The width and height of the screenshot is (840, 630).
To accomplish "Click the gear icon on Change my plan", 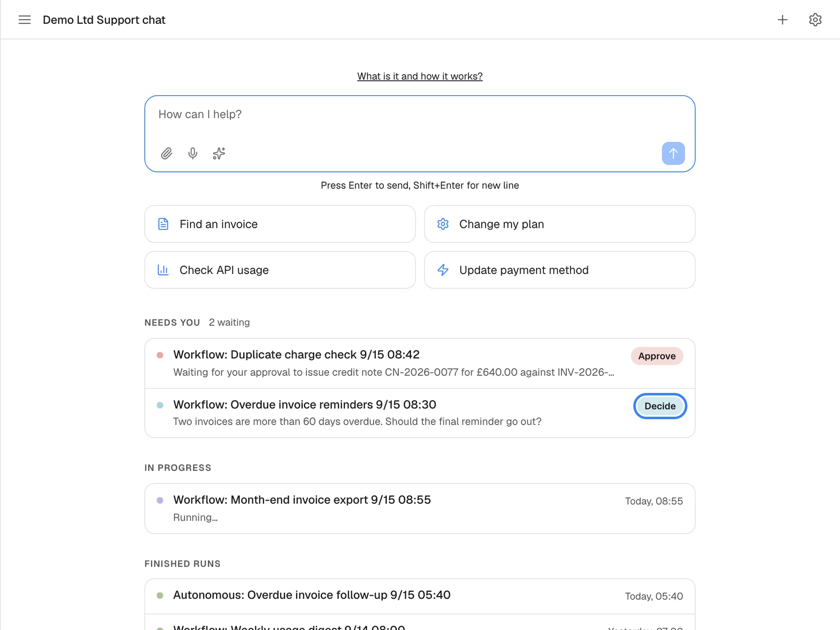I will 443,224.
